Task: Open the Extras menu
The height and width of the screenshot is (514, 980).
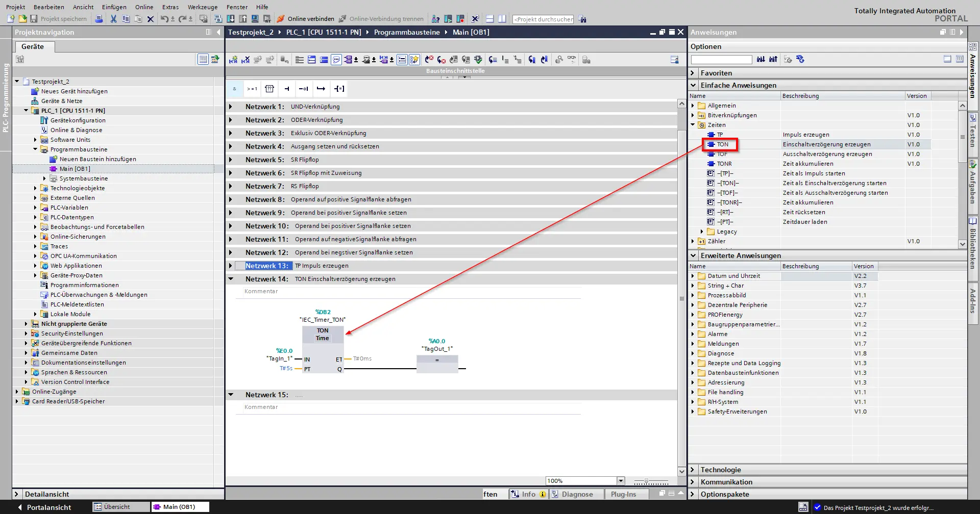Action: [x=170, y=7]
